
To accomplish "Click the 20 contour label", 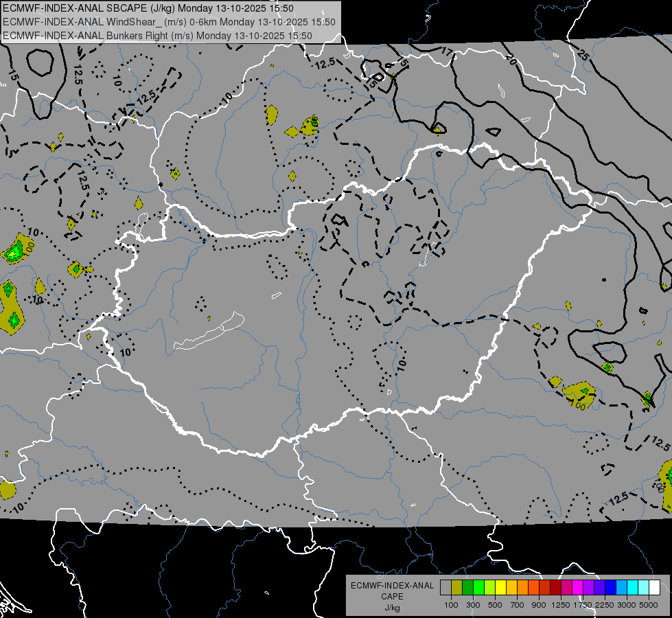I will pyautogui.click(x=511, y=59).
